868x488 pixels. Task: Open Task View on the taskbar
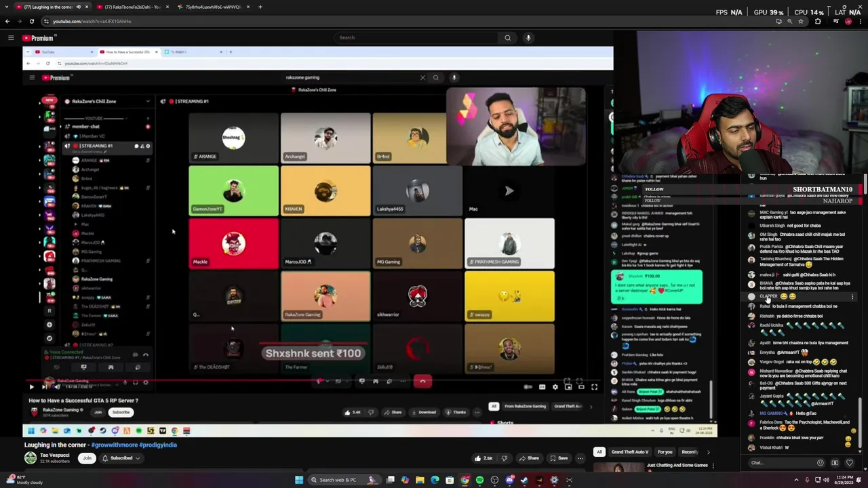tap(391, 480)
